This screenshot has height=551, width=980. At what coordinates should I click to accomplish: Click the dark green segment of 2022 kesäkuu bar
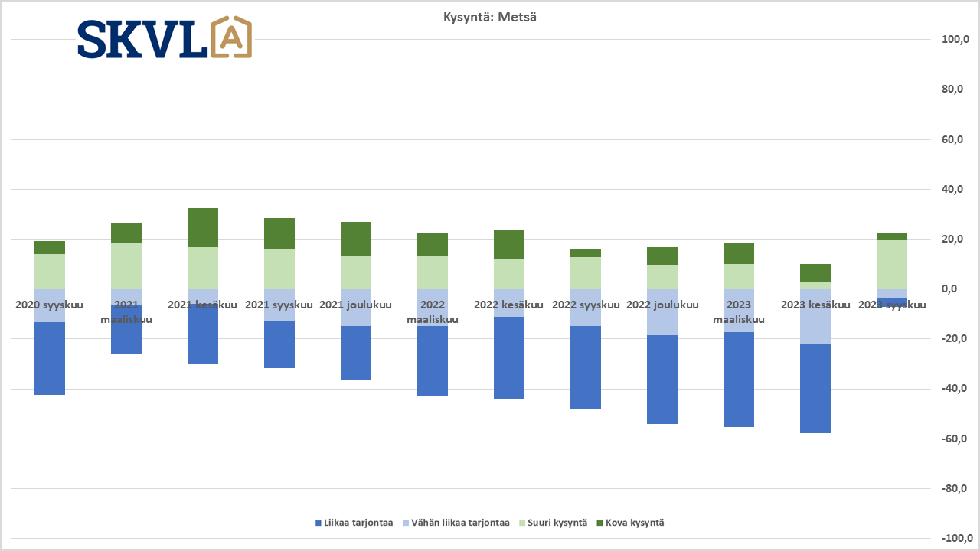pyautogui.click(x=509, y=245)
